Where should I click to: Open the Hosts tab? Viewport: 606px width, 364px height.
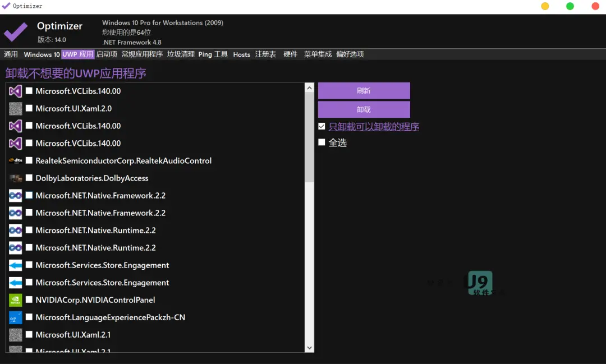[x=241, y=54]
